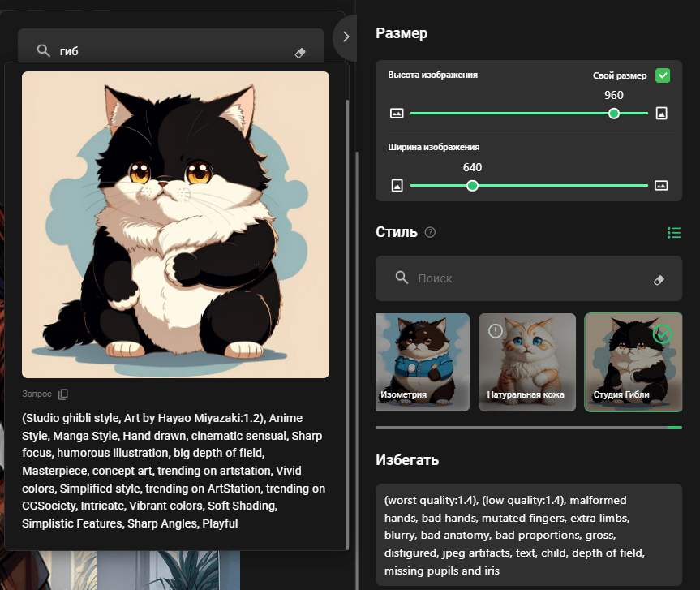Deselect the checkmark on 'Студия Гибли' style
Screen dimensions: 700x590
coord(663,334)
